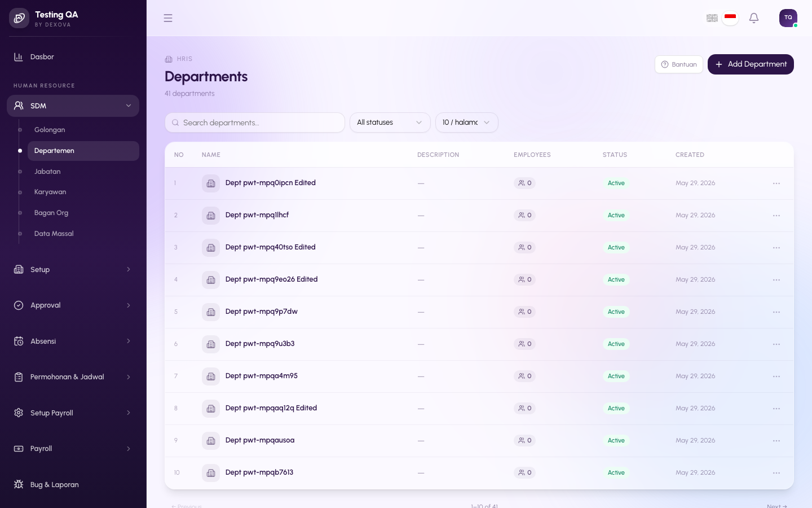Click the Testing QA logo icon
This screenshot has height=508, width=812.
point(19,18)
